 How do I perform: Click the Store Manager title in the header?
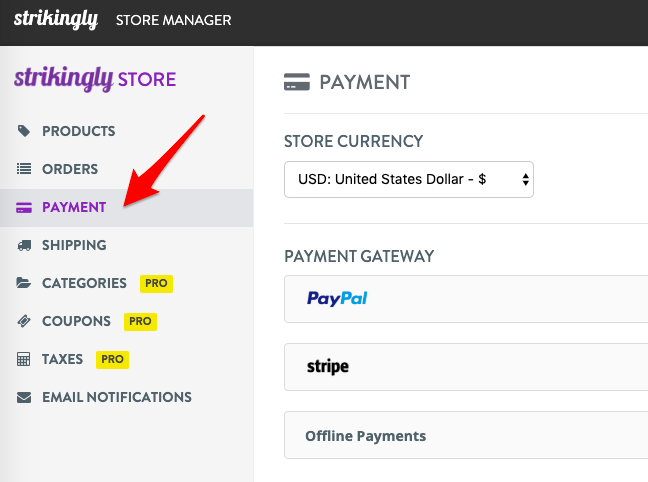(x=174, y=20)
